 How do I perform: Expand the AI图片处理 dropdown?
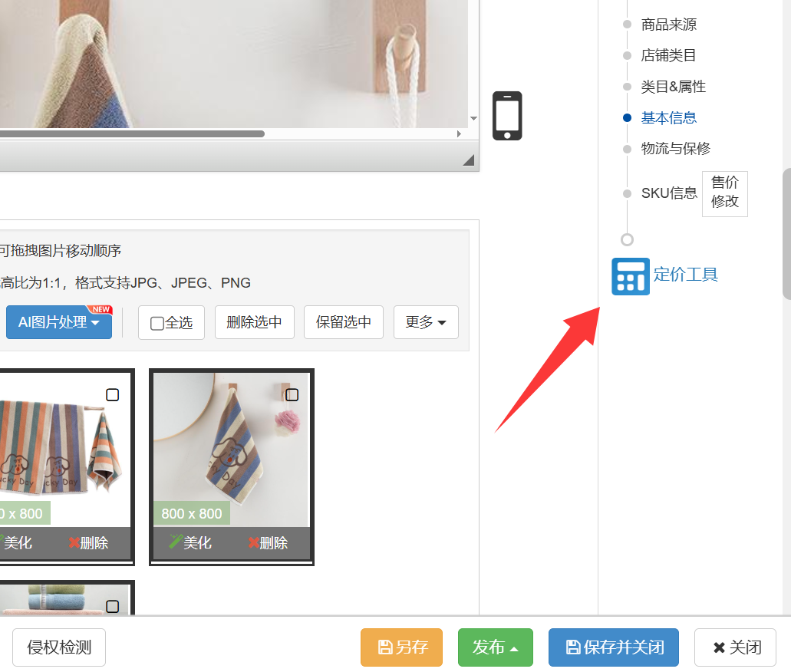pyautogui.click(x=59, y=322)
